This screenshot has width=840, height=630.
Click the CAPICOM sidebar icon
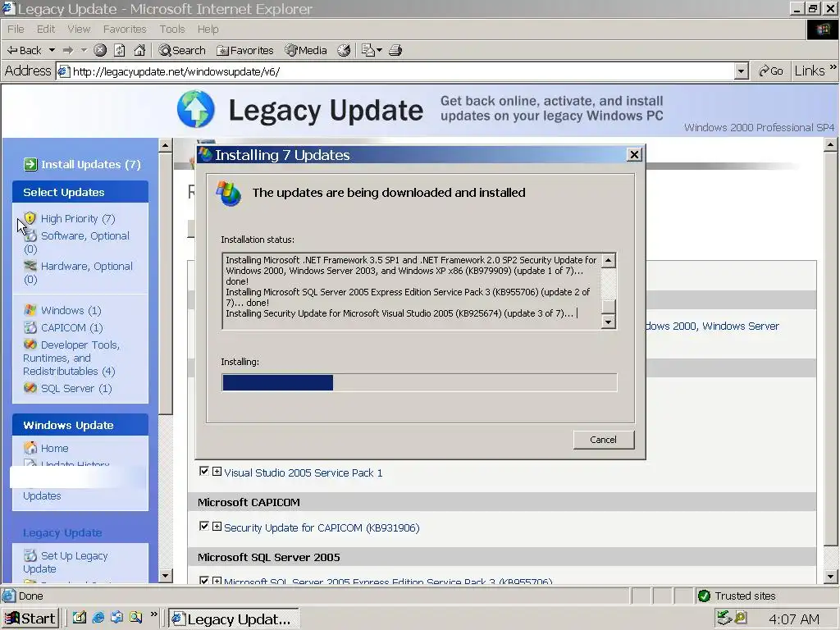[30, 327]
